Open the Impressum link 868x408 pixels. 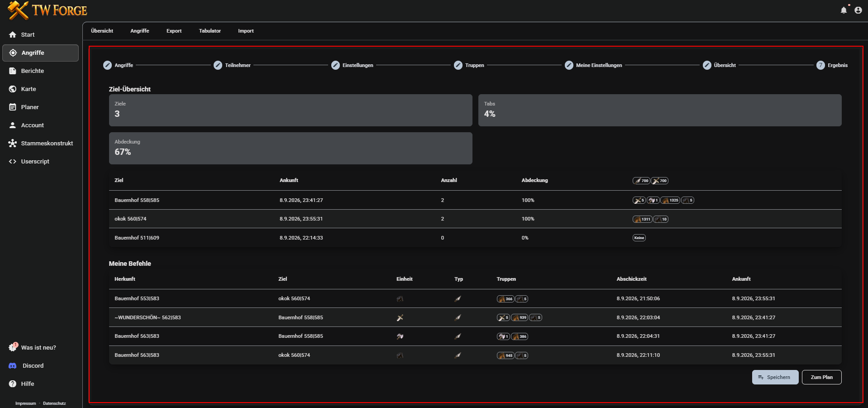coord(26,403)
